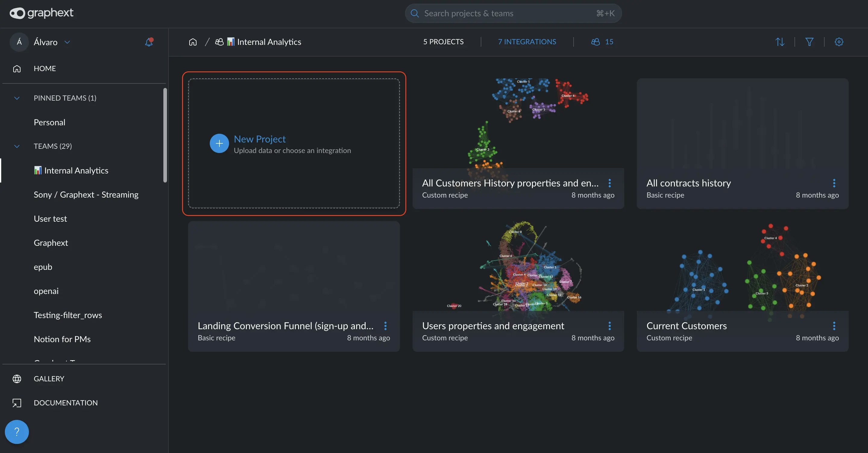
Task: Open options menu for All contracts history
Action: (834, 183)
